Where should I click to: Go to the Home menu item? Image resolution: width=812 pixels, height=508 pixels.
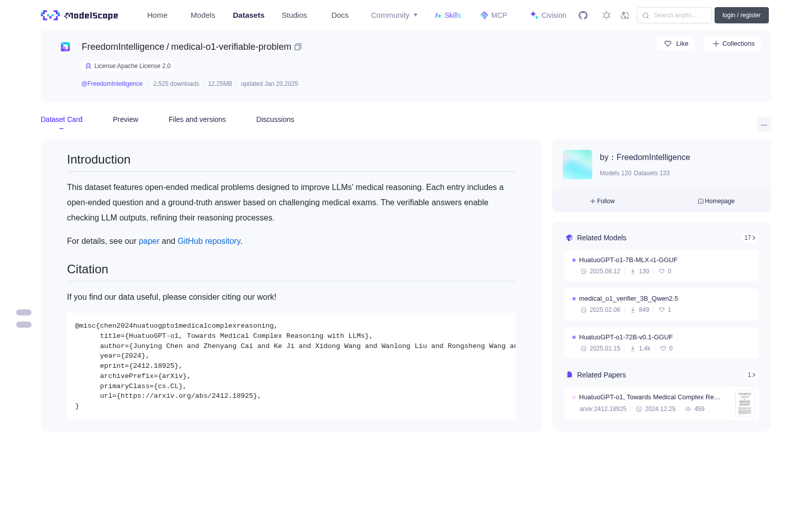157,15
